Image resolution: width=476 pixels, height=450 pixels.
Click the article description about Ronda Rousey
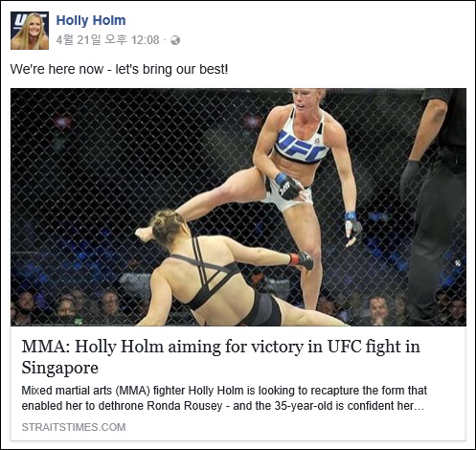point(224,398)
